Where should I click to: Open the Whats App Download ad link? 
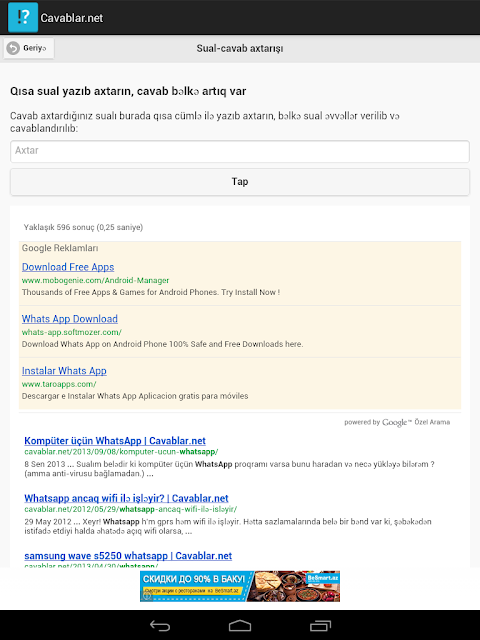point(70,319)
